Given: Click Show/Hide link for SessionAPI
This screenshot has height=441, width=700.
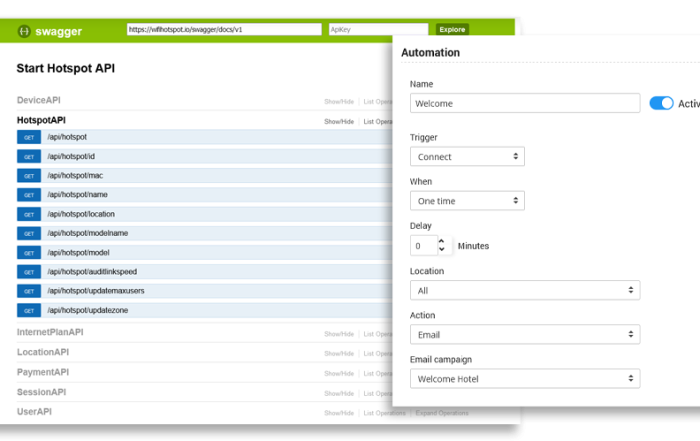Looking at the screenshot, I should (x=339, y=393).
